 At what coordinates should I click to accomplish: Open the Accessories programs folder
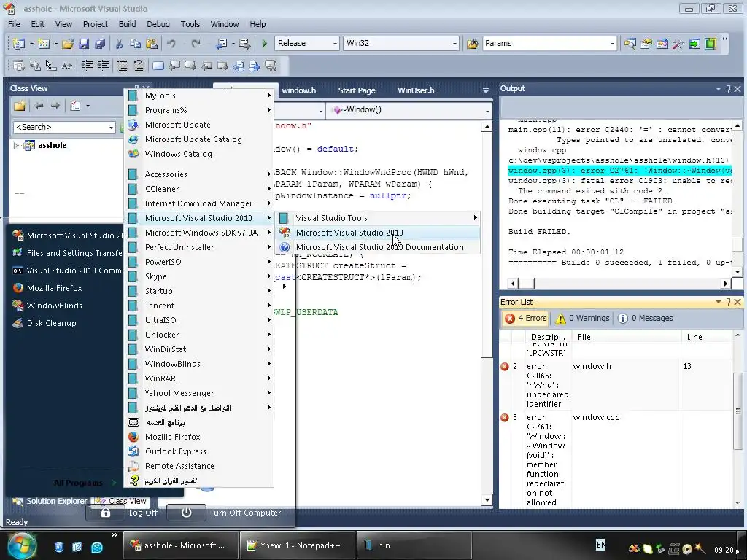coord(199,174)
